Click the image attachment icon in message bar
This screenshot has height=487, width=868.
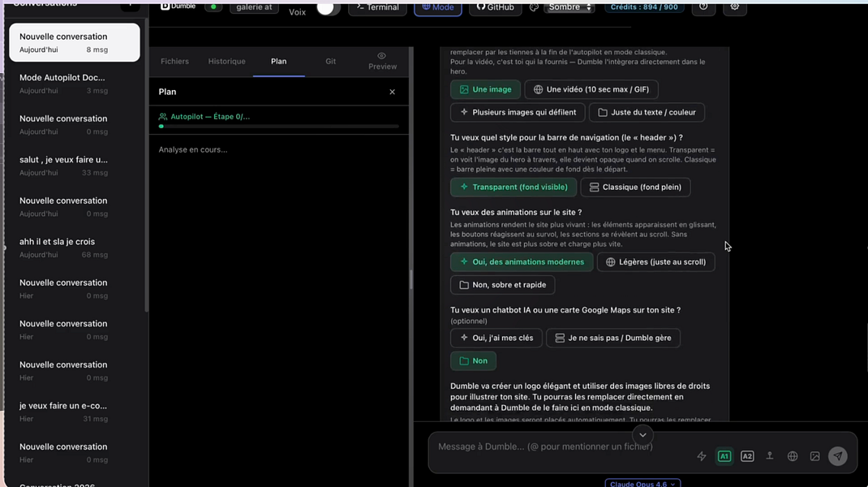(814, 456)
